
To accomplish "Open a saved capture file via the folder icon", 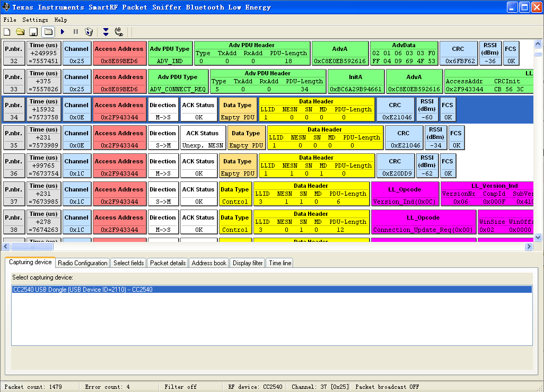I will pyautogui.click(x=20, y=32).
